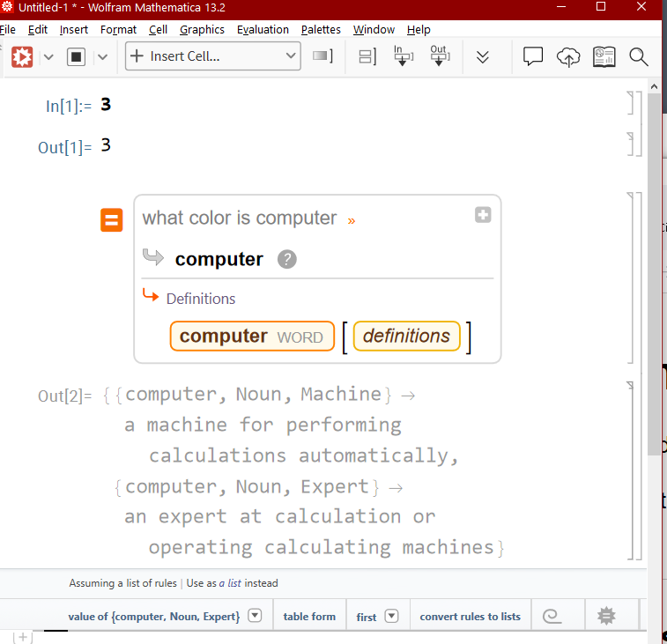This screenshot has height=644, width=667.
Task: Click the definitions property box
Action: pos(407,336)
